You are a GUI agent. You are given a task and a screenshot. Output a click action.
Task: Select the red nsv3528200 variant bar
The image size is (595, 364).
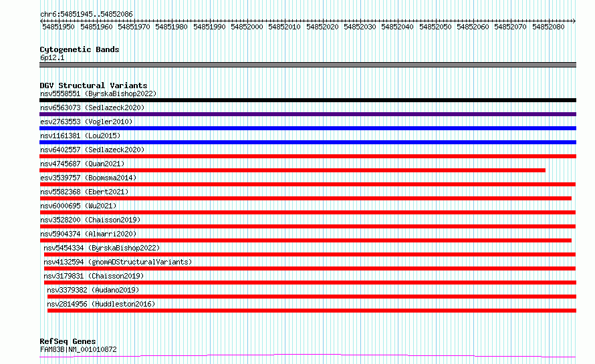click(308, 226)
